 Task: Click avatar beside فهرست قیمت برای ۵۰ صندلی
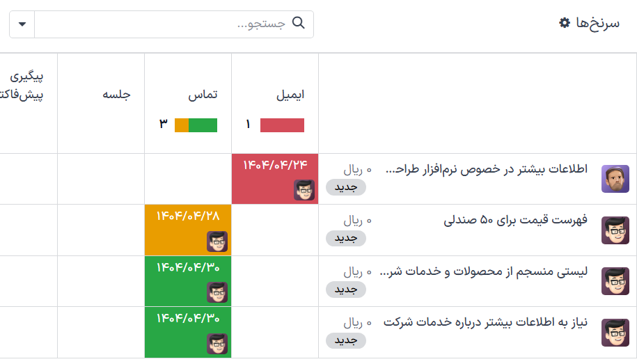pyautogui.click(x=615, y=230)
